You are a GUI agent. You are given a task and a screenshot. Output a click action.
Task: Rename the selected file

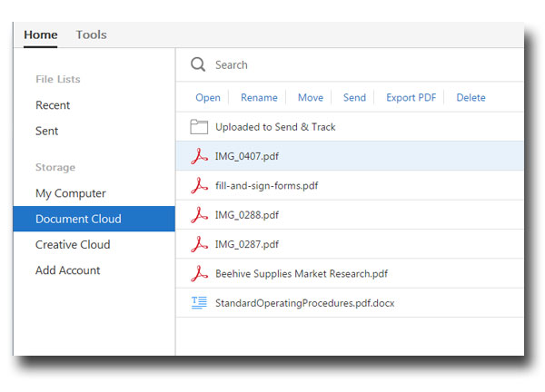pyautogui.click(x=259, y=98)
